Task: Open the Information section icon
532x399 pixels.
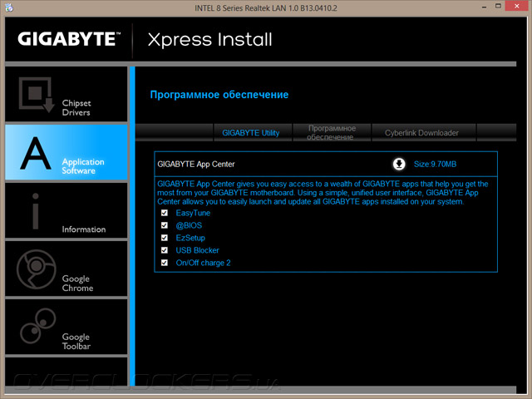Action: pos(35,211)
